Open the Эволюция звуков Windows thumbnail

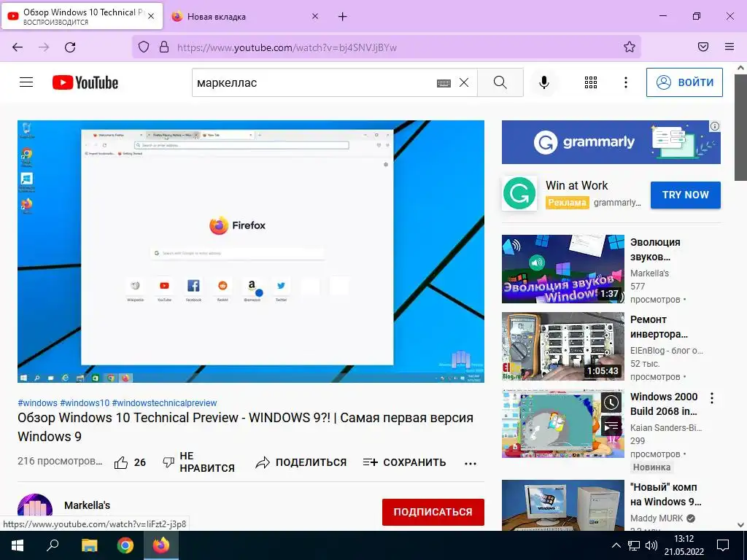(562, 269)
